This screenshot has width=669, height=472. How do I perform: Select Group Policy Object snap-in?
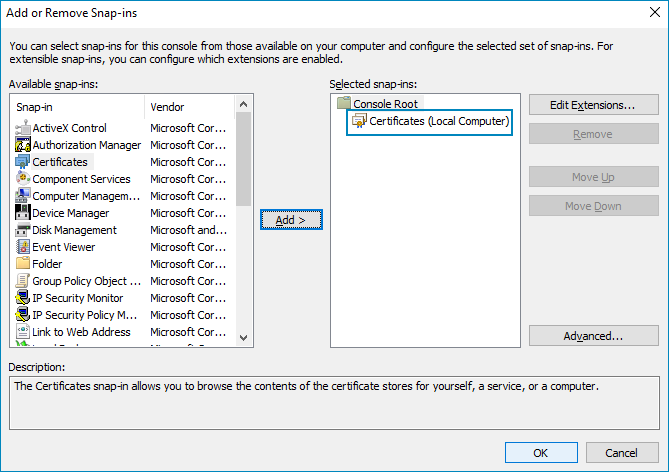[x=86, y=281]
